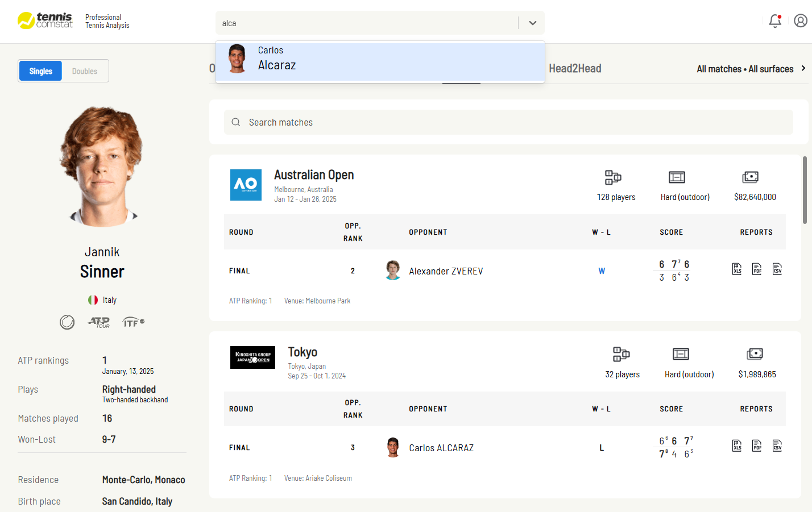Download XLS report for Zverev final
This screenshot has width=812, height=512.
tap(737, 269)
